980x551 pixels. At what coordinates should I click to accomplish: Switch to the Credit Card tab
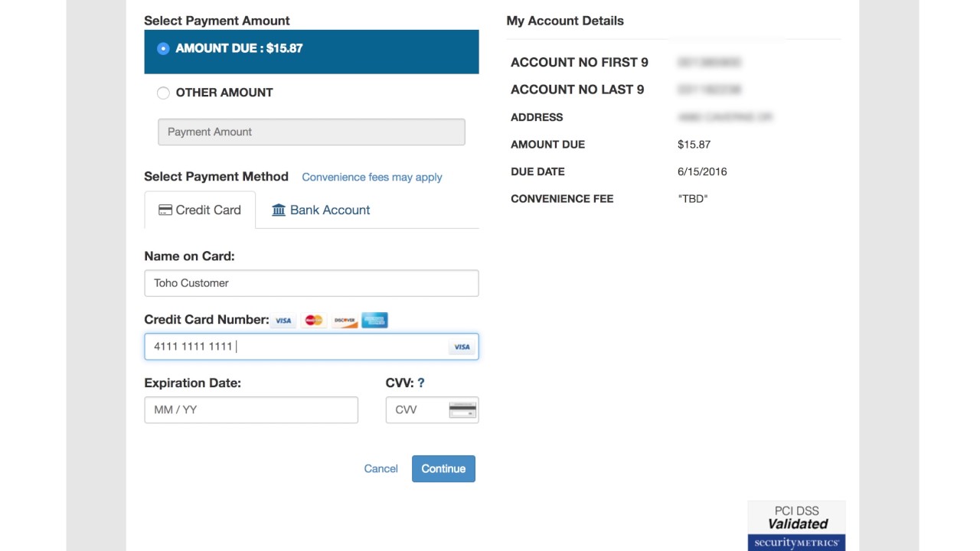(x=200, y=210)
